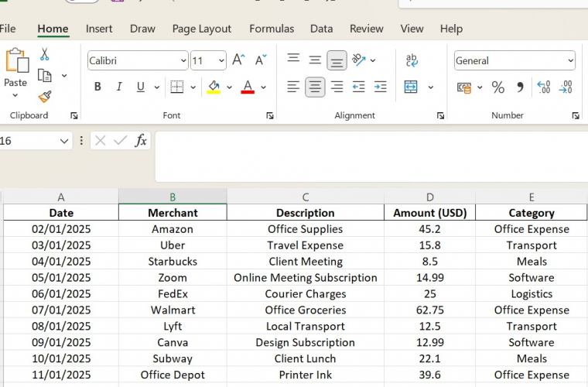Apply Accounting Number Format icon

point(464,87)
